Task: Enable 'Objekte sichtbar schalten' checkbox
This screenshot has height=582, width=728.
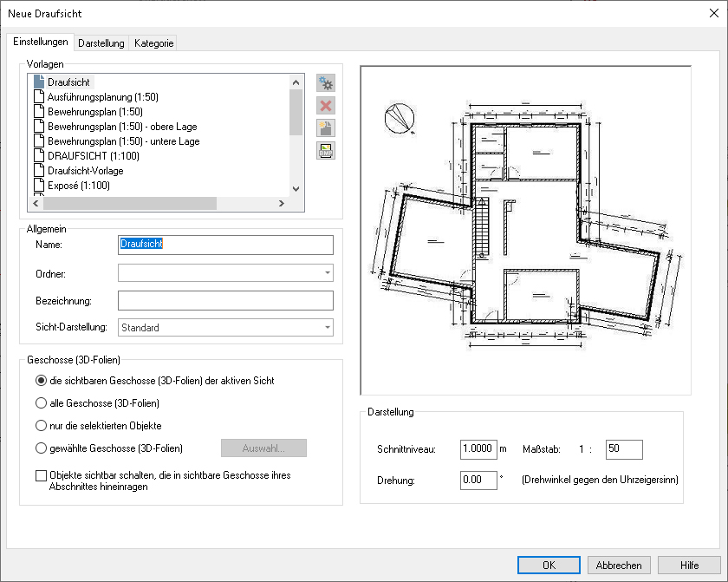Action: pyautogui.click(x=42, y=475)
